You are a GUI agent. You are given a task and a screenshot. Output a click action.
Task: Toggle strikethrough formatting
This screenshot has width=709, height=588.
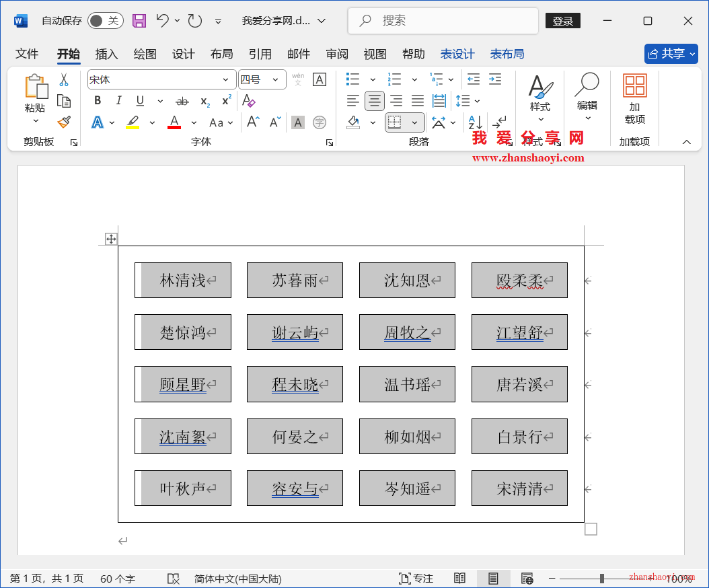coord(182,102)
